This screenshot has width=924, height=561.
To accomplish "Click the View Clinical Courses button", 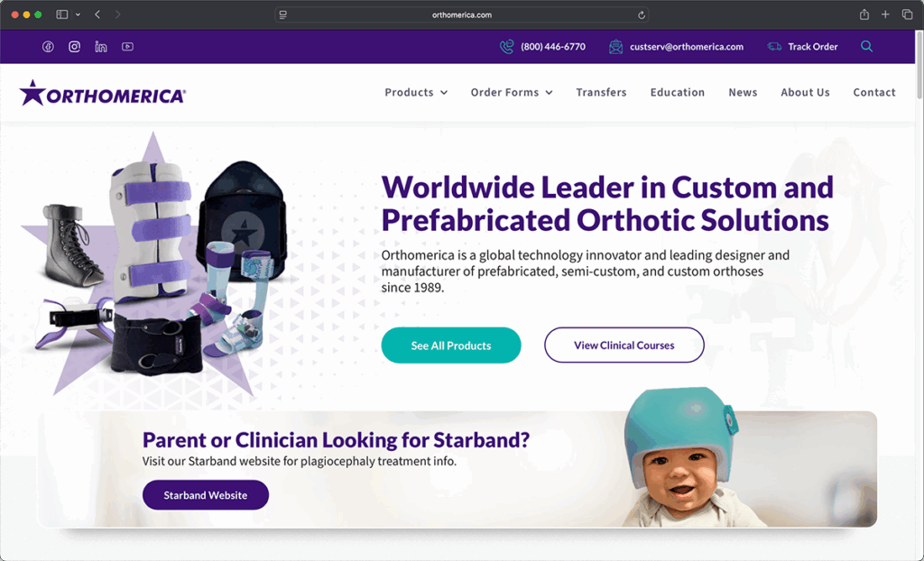I will (624, 345).
